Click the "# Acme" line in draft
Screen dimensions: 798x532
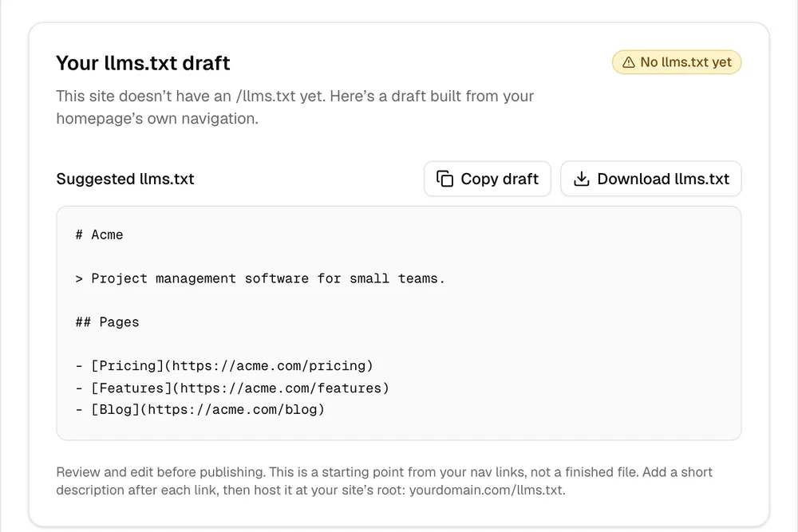99,234
